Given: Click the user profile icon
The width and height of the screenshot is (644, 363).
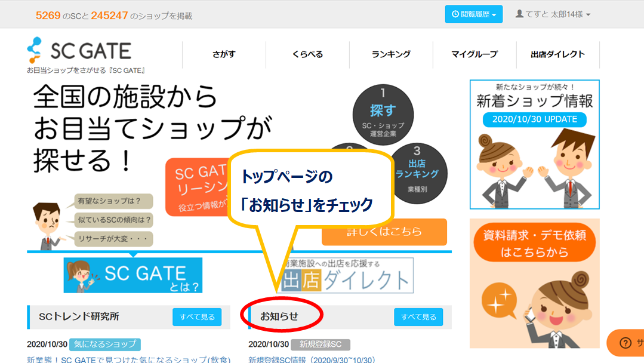Looking at the screenshot, I should [x=519, y=14].
